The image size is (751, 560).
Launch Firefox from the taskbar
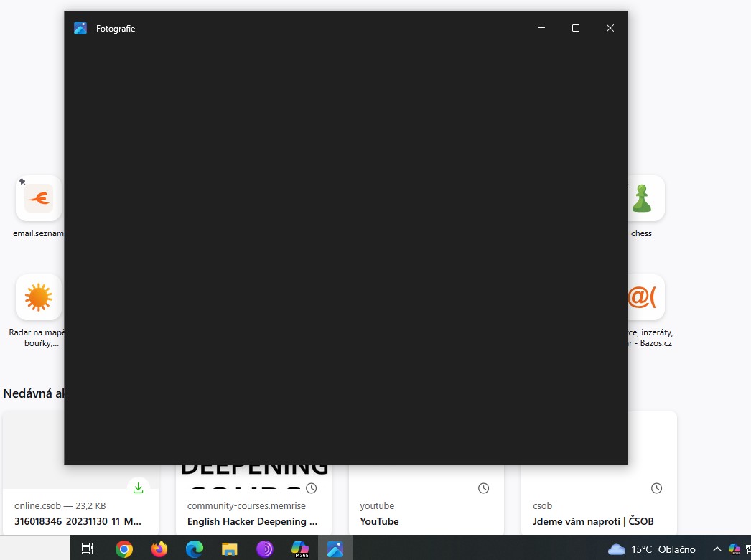[x=159, y=549]
